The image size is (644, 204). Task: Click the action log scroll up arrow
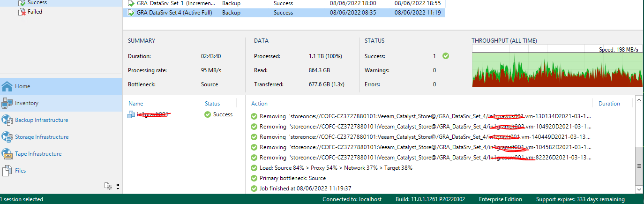638,99
